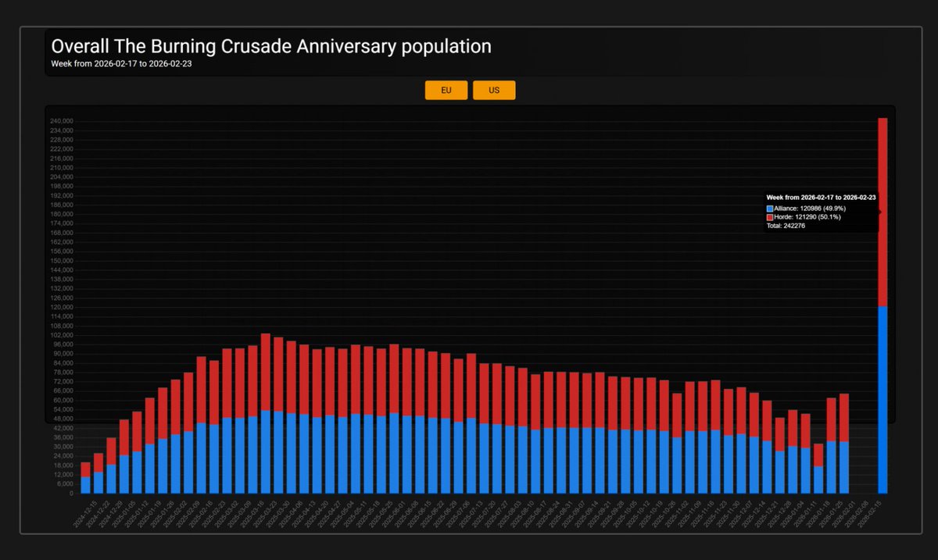Click the tooltip header 'Week from 2026-02-17 to 2026-02-23'
Image resolution: width=938 pixels, height=560 pixels.
click(821, 198)
